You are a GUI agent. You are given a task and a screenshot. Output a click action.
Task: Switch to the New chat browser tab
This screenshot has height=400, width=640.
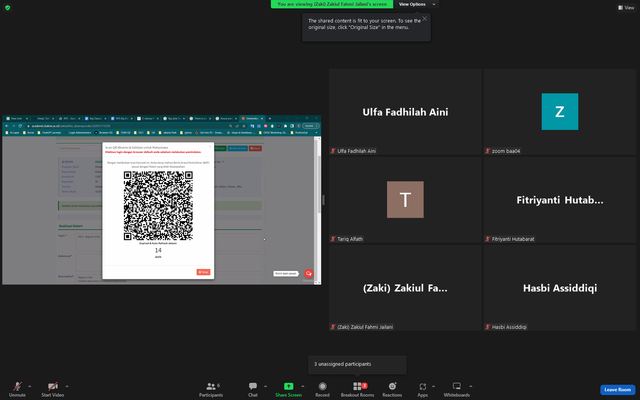coord(16,118)
